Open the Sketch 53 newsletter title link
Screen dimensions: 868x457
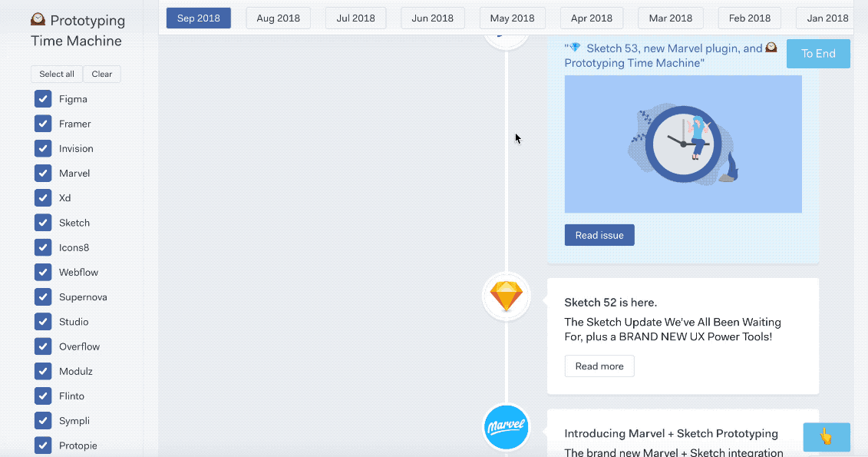(x=671, y=55)
